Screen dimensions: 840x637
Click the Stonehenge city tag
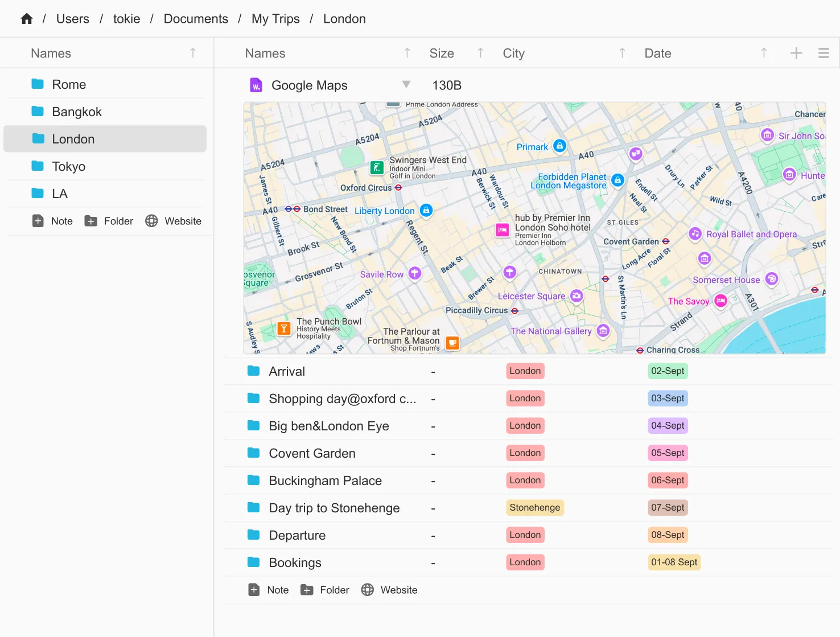534,508
